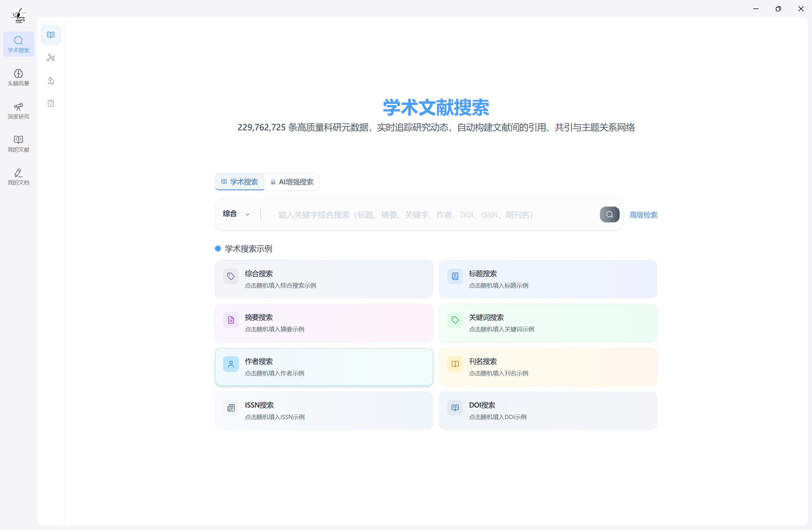The width and height of the screenshot is (812, 530).
Task: Select the 学术搜索 tab
Action: (239, 182)
